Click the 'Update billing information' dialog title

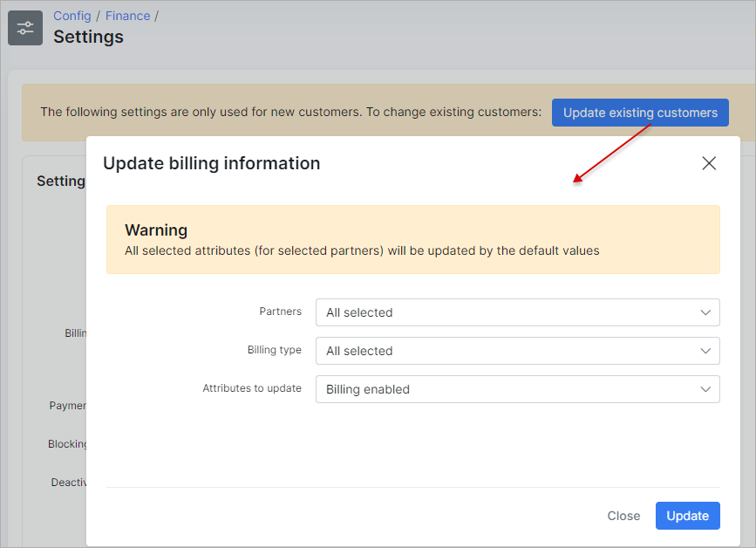[x=211, y=163]
